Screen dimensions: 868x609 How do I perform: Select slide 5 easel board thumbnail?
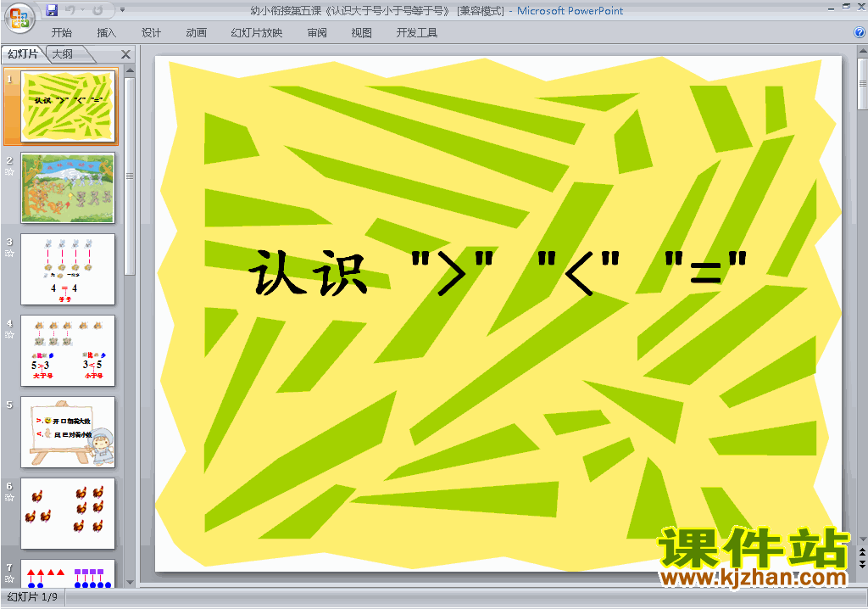click(x=68, y=433)
